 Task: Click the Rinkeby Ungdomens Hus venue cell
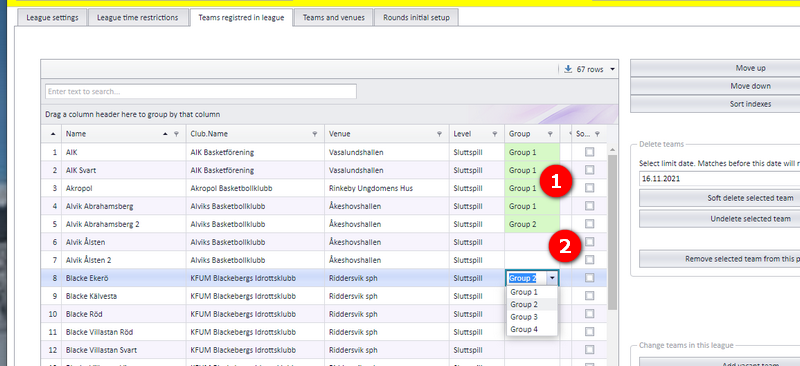pos(387,188)
